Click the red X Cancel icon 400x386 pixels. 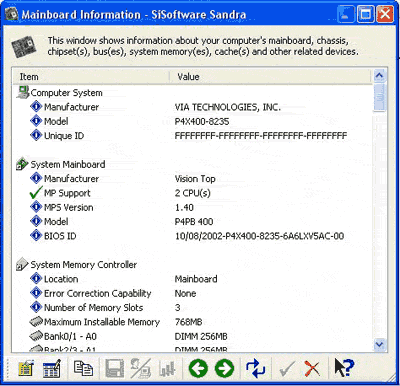pos(312,369)
